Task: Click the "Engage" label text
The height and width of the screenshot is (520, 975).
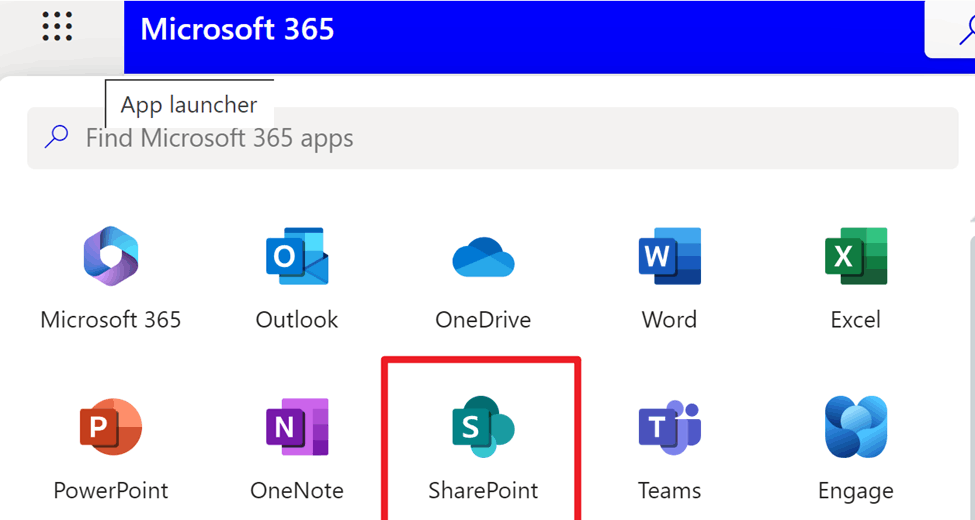Action: pyautogui.click(x=856, y=491)
